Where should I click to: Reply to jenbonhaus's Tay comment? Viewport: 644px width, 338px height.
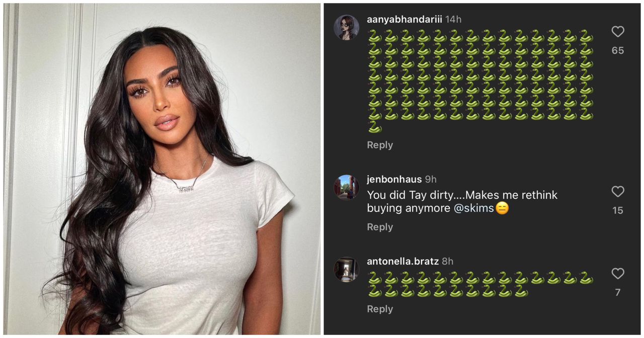click(380, 227)
